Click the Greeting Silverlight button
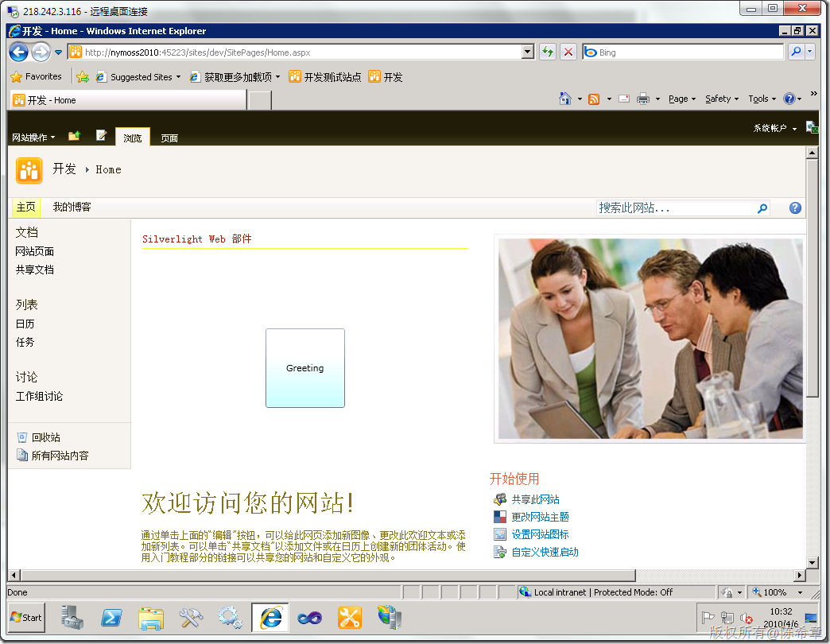830x644 pixels. point(305,368)
